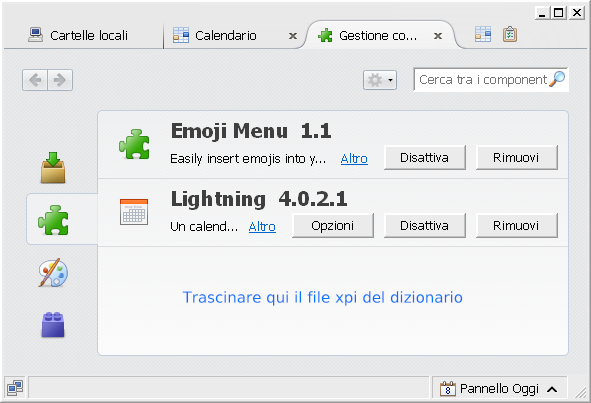Click the Pannello Oggi calendar icon

pyautogui.click(x=447, y=388)
